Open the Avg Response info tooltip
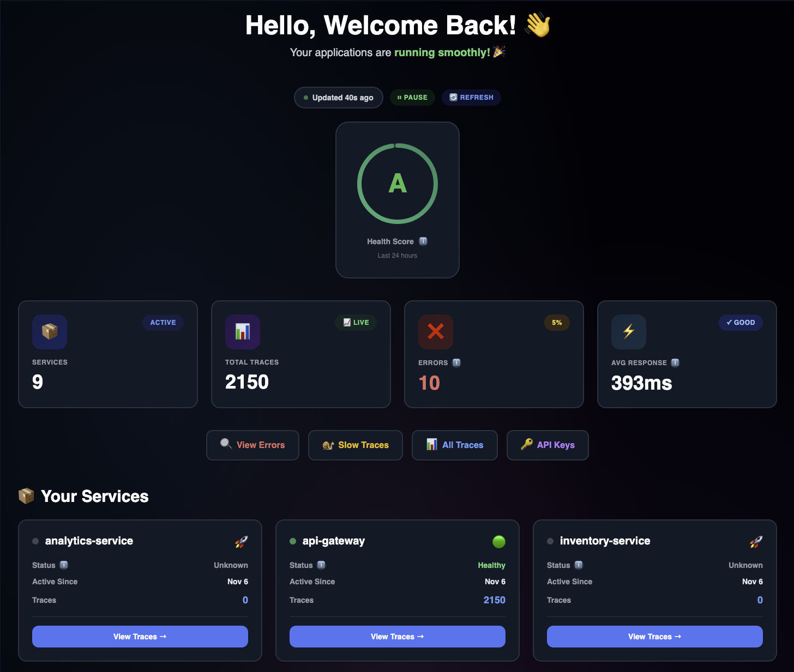 [x=675, y=362]
